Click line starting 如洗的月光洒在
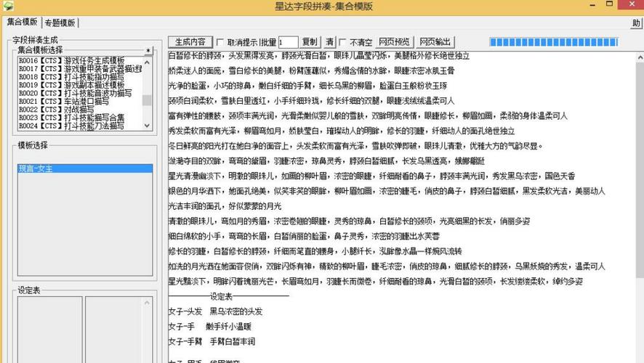Image resolution: width=644 pixels, height=363 pixels. (x=387, y=266)
